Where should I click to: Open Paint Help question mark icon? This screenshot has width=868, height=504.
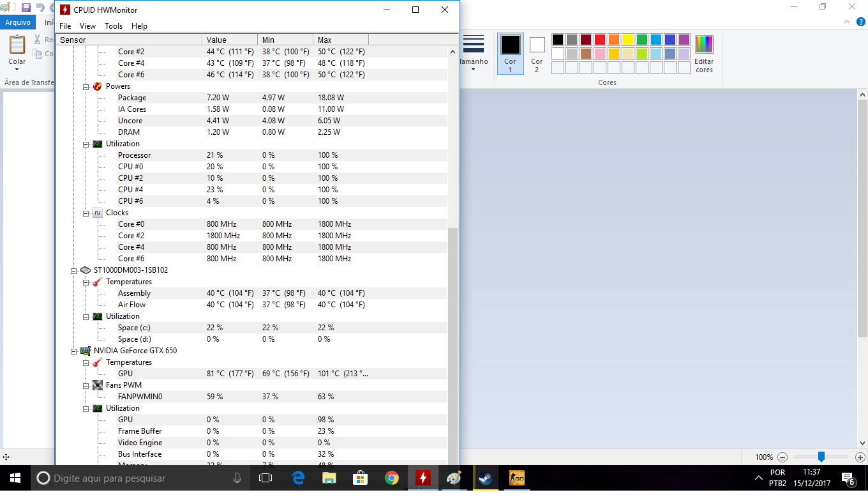coord(860,22)
